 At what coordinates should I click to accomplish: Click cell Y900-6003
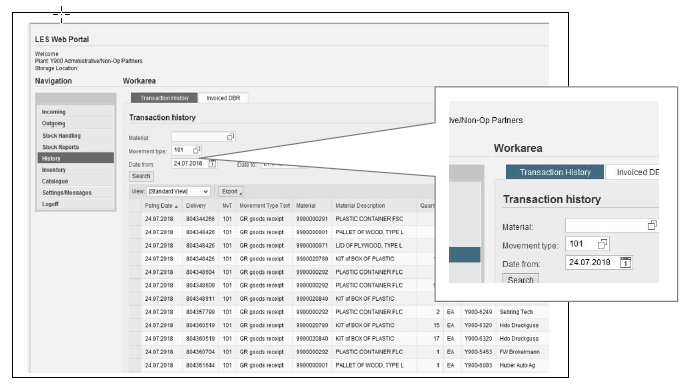coord(478,365)
